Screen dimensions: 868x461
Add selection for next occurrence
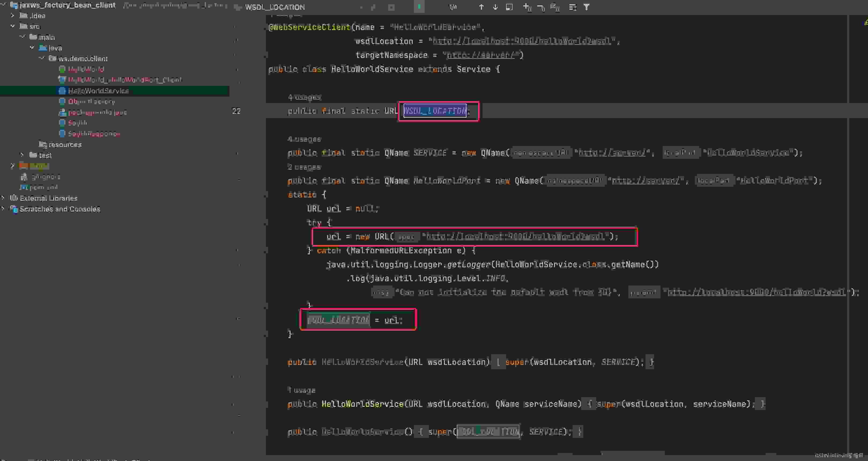tap(527, 7)
